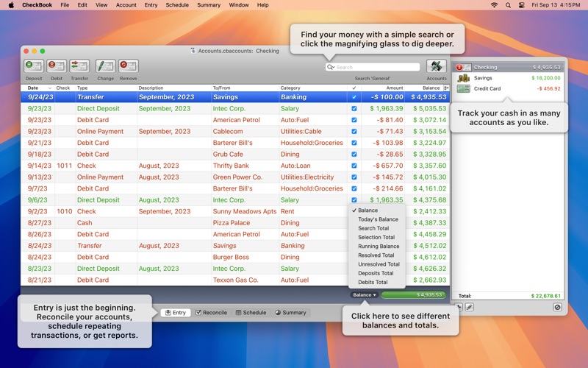Open the Schedule menu in menu bar
The width and height of the screenshot is (588, 368).
click(x=177, y=5)
